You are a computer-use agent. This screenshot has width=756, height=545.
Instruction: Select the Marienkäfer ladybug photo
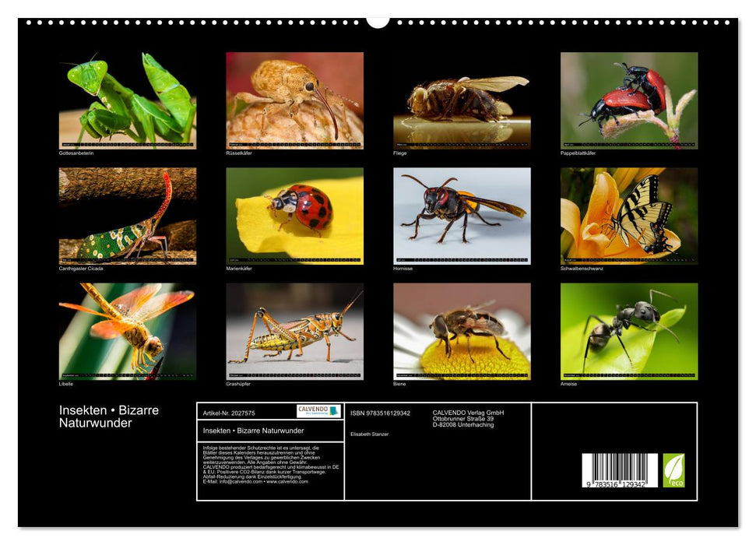point(296,214)
